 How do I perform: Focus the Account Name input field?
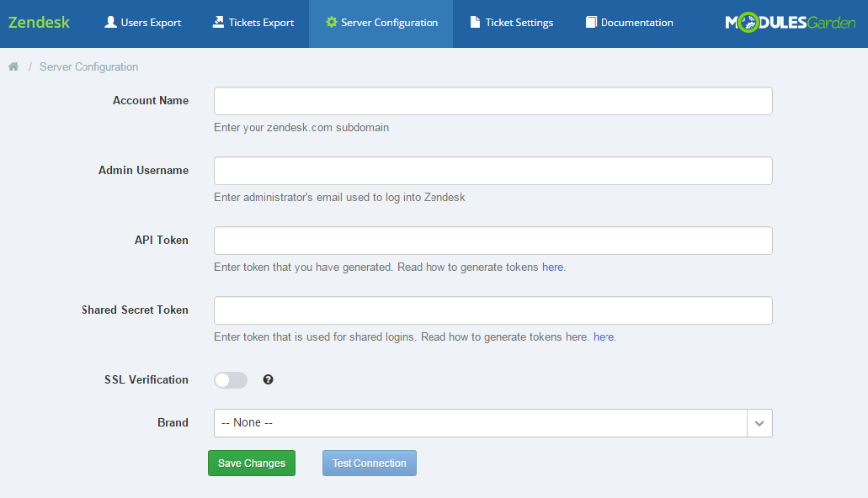click(493, 101)
